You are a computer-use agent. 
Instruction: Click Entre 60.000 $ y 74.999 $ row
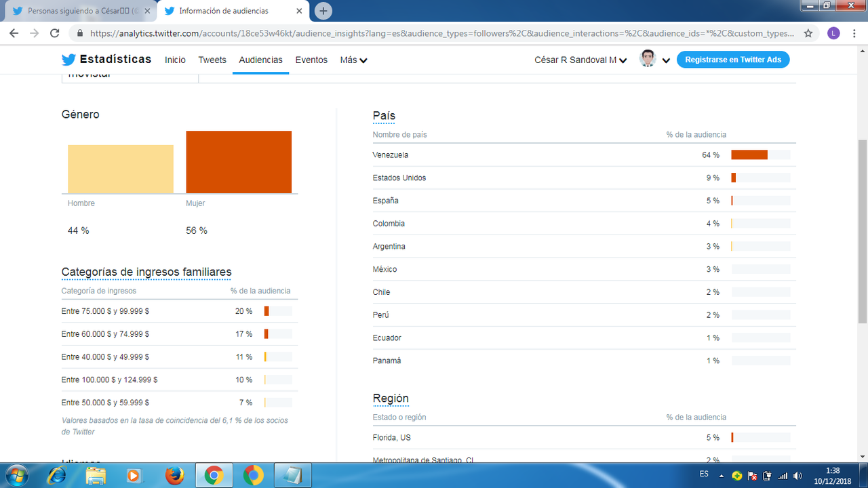[180, 334]
